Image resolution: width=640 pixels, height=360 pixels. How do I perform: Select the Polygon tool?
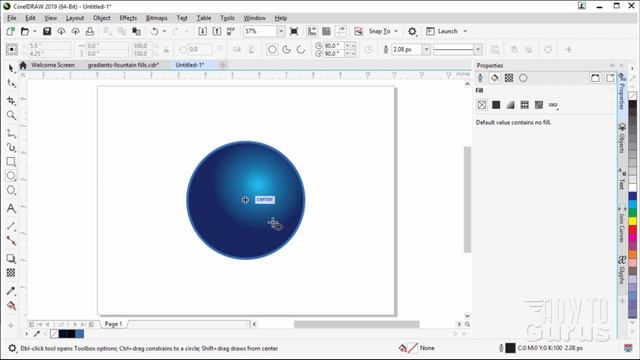[x=11, y=190]
